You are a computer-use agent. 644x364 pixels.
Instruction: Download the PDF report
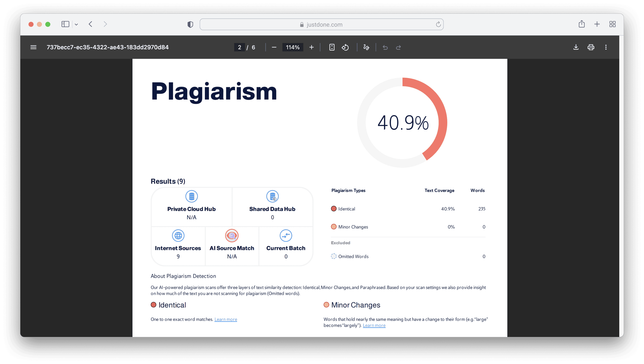(x=576, y=47)
